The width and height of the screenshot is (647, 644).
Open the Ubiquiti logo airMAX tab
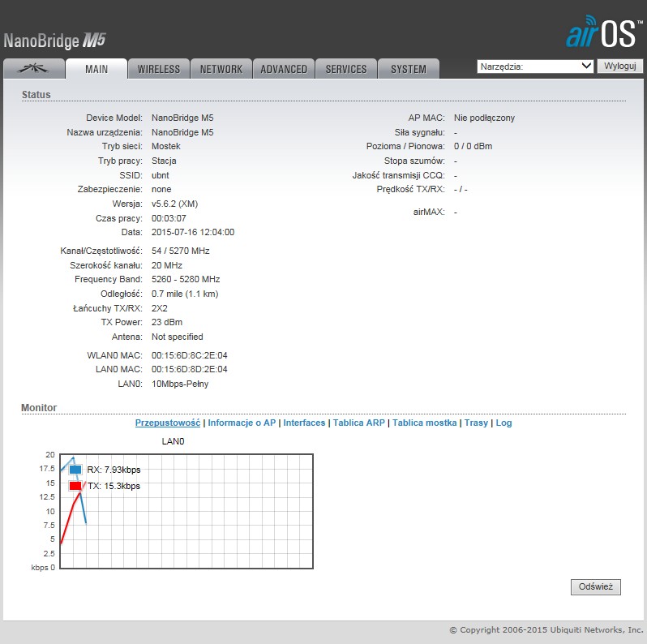tap(34, 68)
